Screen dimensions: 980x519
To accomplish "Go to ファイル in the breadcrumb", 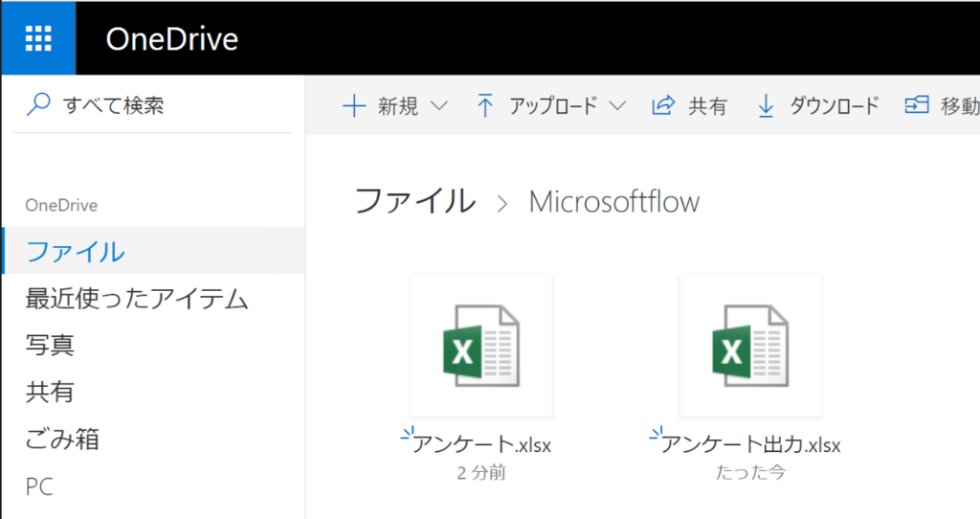I will pos(415,201).
